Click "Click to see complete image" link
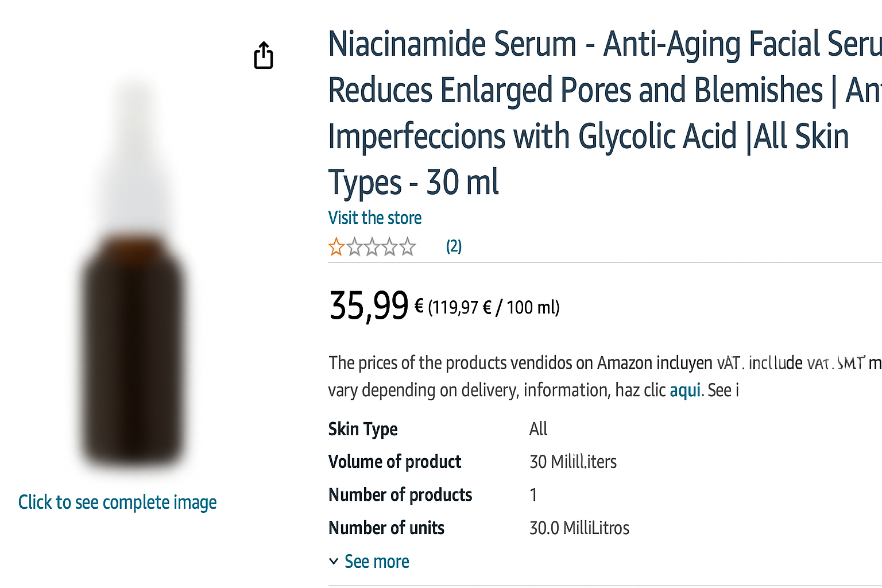The width and height of the screenshot is (882, 588). click(117, 502)
